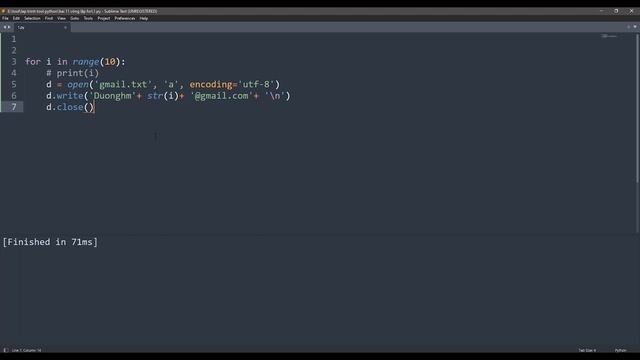This screenshot has width=640, height=360.
Task: Change Tab Size setting in status bar
Action: pos(587,350)
